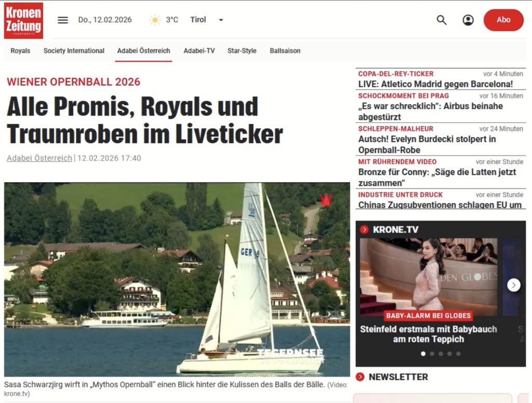Image resolution: width=532 pixels, height=403 pixels.
Task: Select the third carousel dot
Action: click(441, 354)
